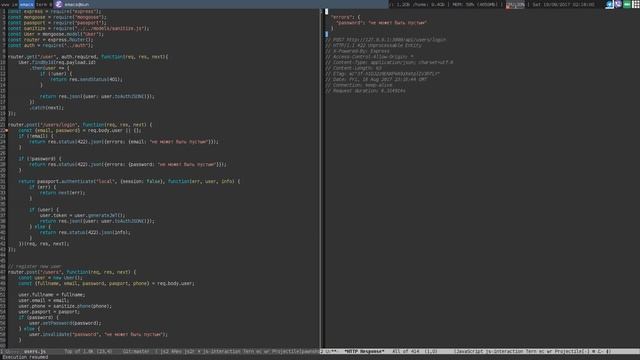Click "errors": { line in HTTP response pane
Viewport: 640px width, 360px height.
[x=345, y=17]
